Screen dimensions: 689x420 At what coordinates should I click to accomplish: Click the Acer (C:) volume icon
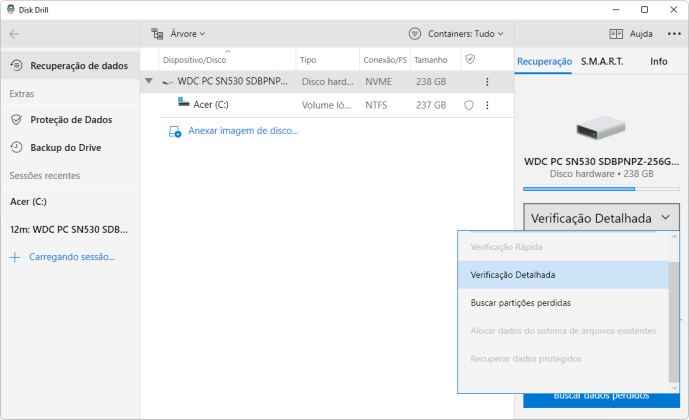(184, 102)
